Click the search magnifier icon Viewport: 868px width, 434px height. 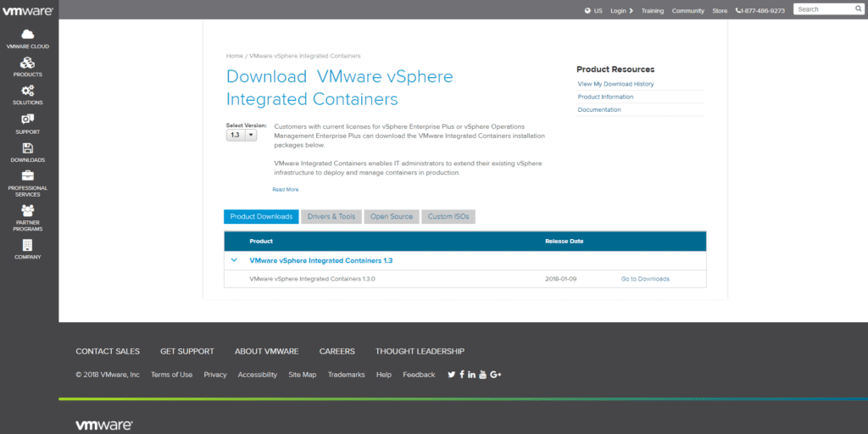[859, 9]
